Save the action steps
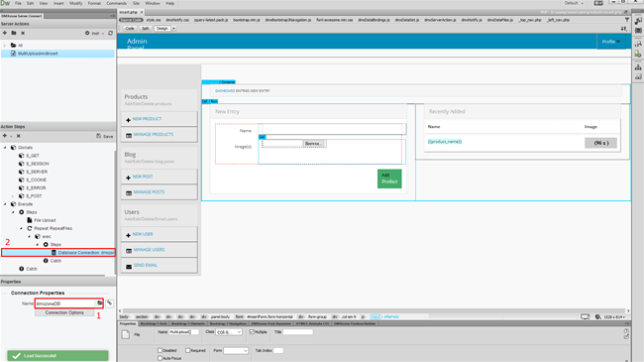 tap(105, 136)
